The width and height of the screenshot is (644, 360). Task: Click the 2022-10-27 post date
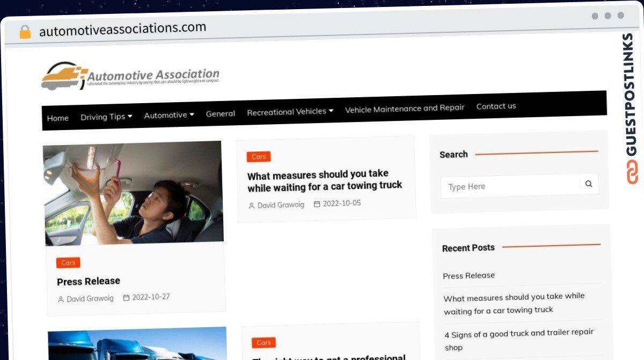(x=151, y=297)
